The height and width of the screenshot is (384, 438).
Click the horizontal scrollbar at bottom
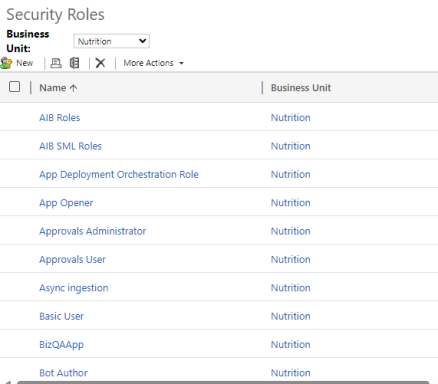coord(223,382)
